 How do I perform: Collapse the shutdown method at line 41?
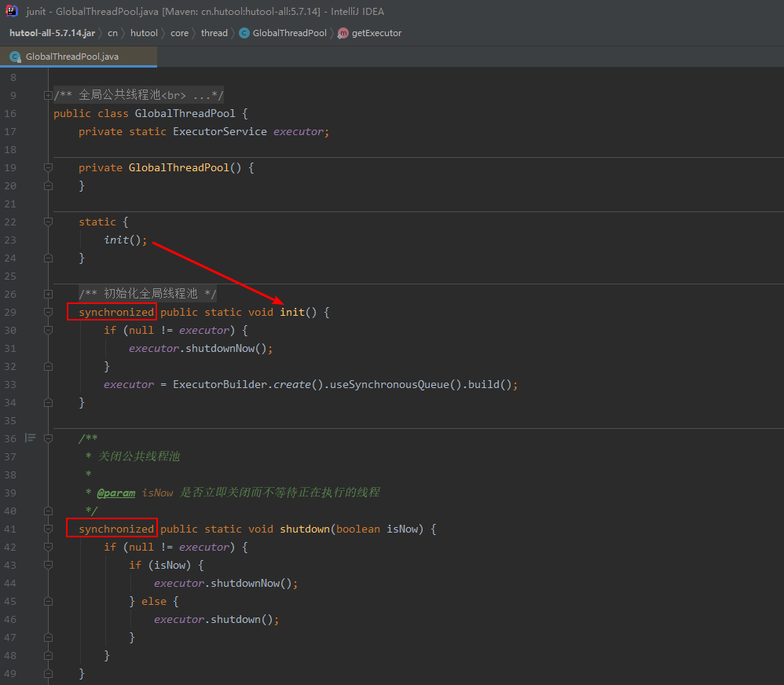click(x=48, y=529)
